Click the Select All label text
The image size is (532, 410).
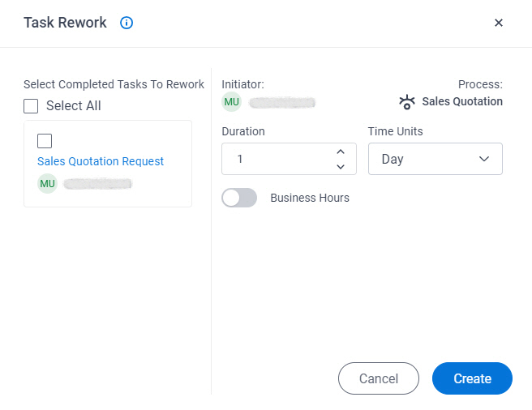(x=74, y=106)
